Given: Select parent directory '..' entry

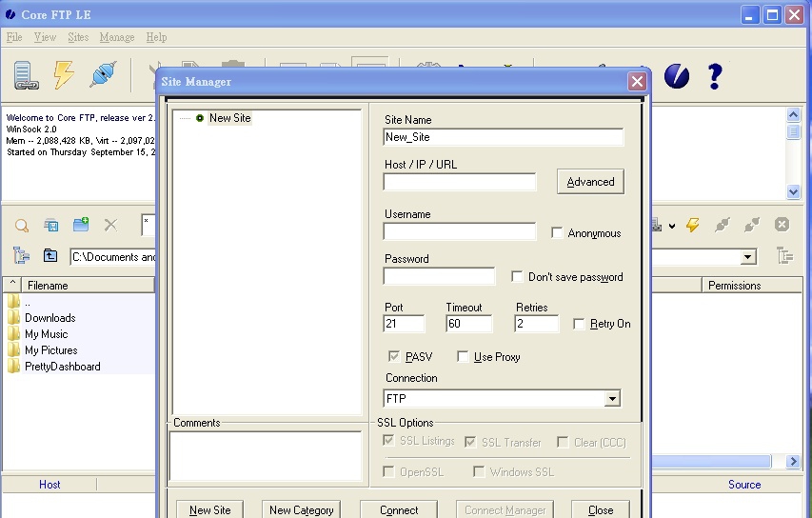Looking at the screenshot, I should (28, 303).
